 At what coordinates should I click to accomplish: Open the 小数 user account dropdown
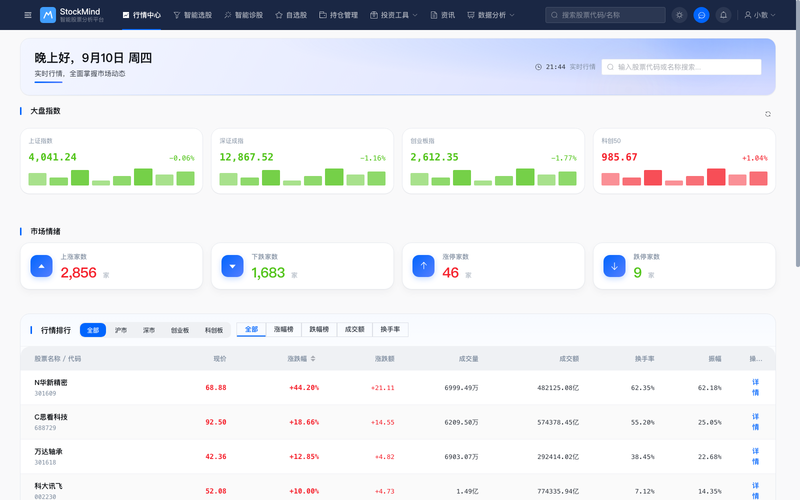click(x=760, y=15)
